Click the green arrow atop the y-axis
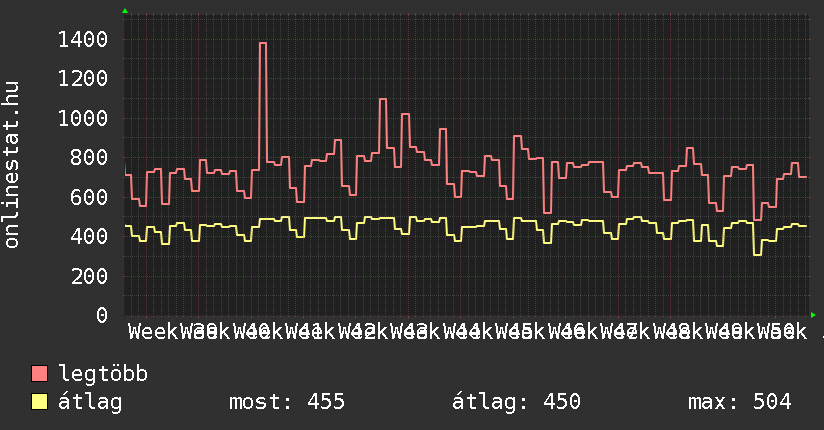 [125, 11]
